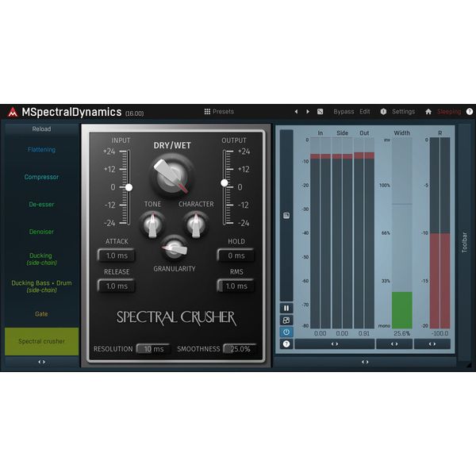476x476 pixels.
Task: Go to previous preset arrow
Action: [296, 112]
